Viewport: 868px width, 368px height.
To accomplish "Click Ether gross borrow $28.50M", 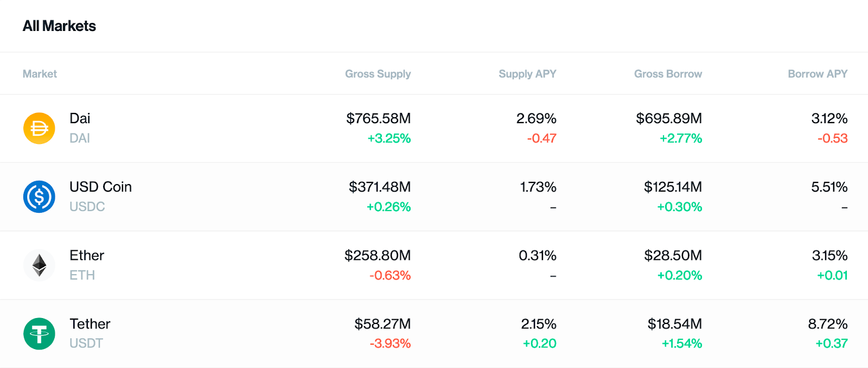I will [673, 255].
